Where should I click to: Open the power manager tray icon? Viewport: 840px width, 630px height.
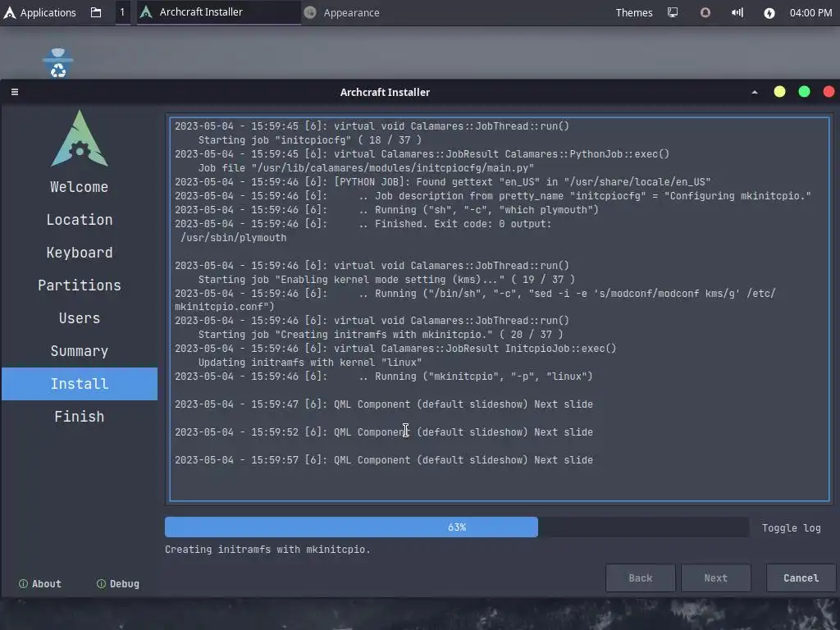769,13
